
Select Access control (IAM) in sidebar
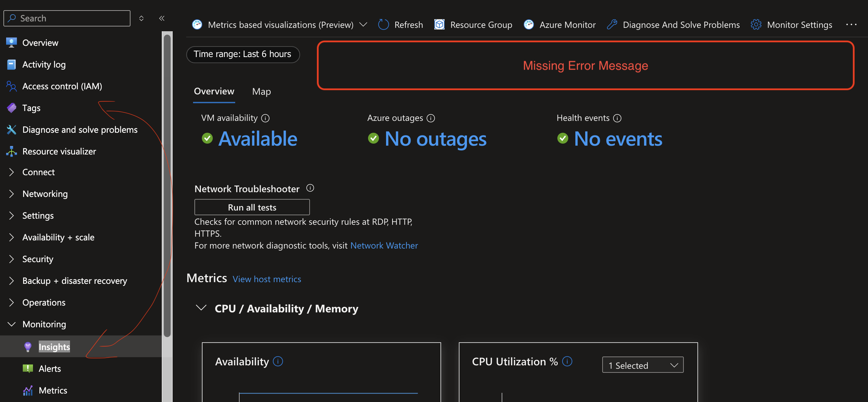pos(62,86)
